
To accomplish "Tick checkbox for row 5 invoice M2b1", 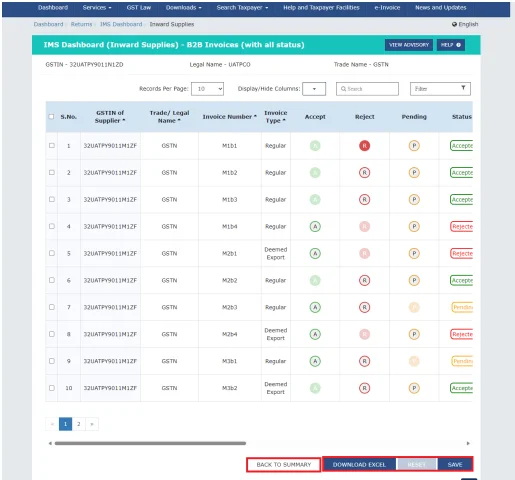I will click(x=52, y=253).
